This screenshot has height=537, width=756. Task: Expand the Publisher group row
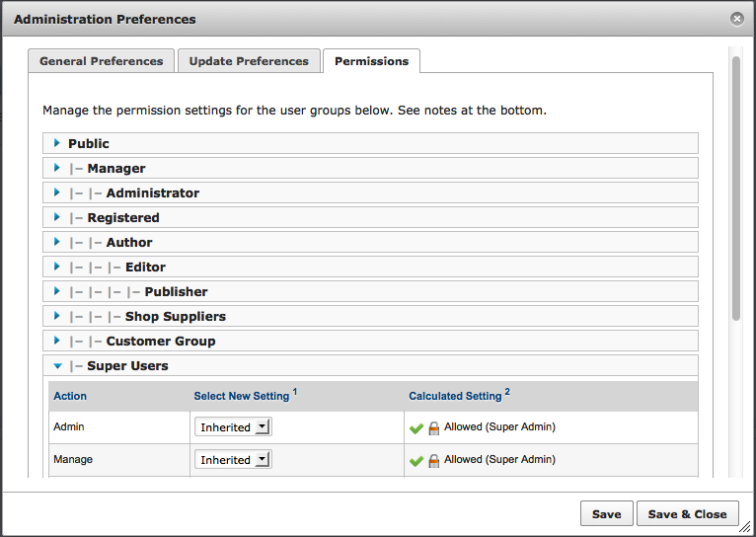[x=57, y=291]
